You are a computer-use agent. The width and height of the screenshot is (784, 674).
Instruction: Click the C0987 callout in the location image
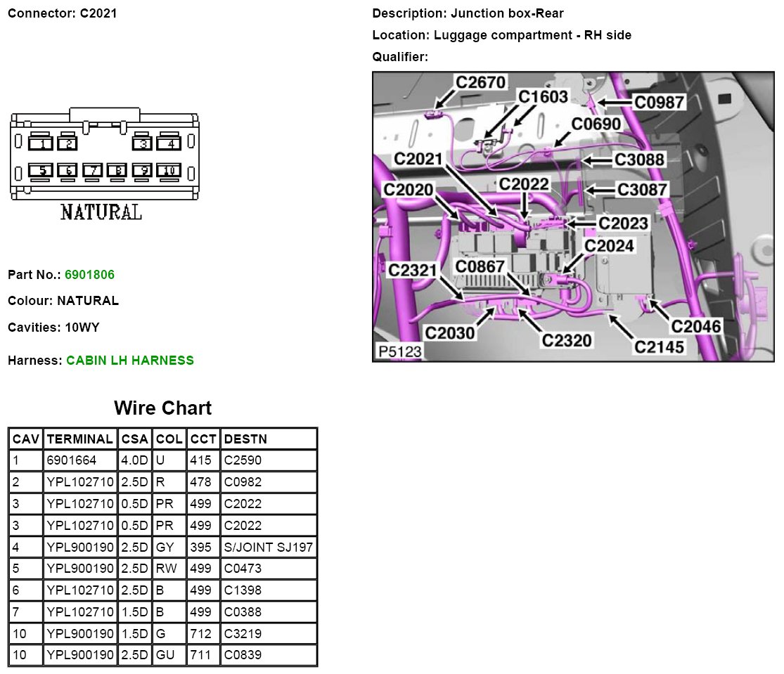[x=659, y=103]
